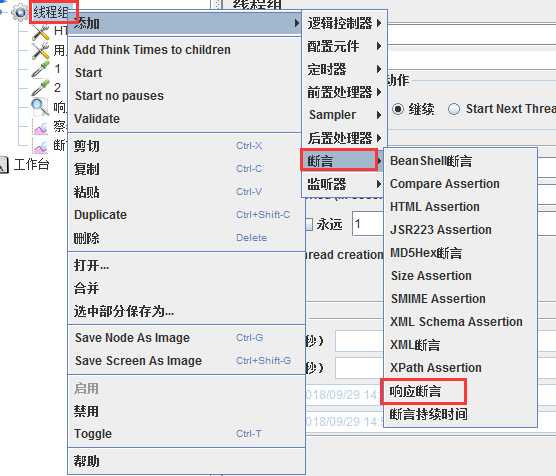
Task: Click the pipette sampler icon labeled 2
Action: tap(40, 88)
